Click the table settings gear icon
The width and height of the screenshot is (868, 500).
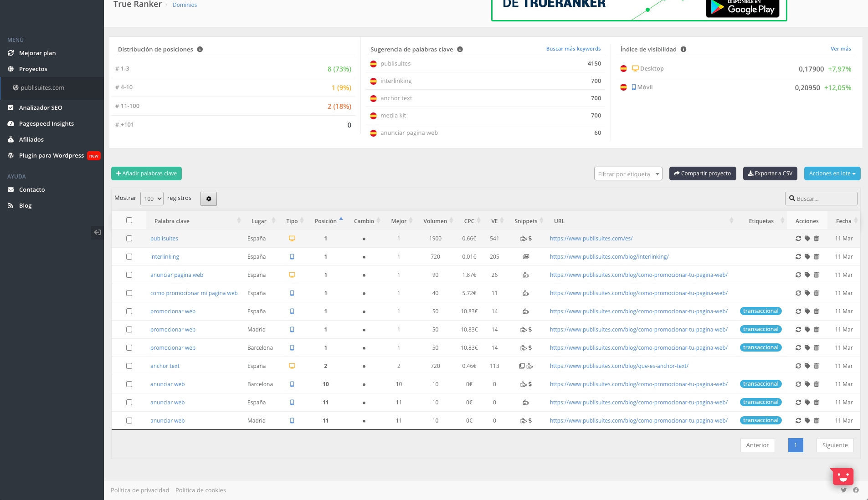208,199
